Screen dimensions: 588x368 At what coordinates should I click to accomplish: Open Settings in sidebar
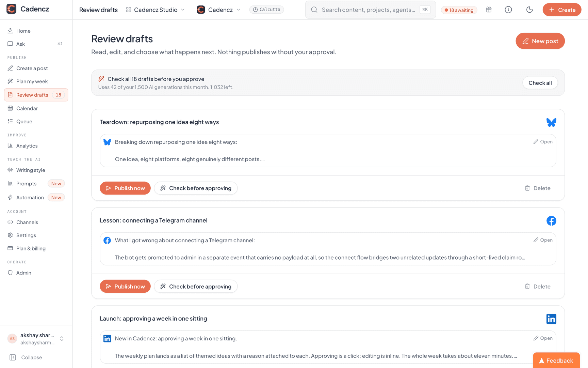(36, 235)
